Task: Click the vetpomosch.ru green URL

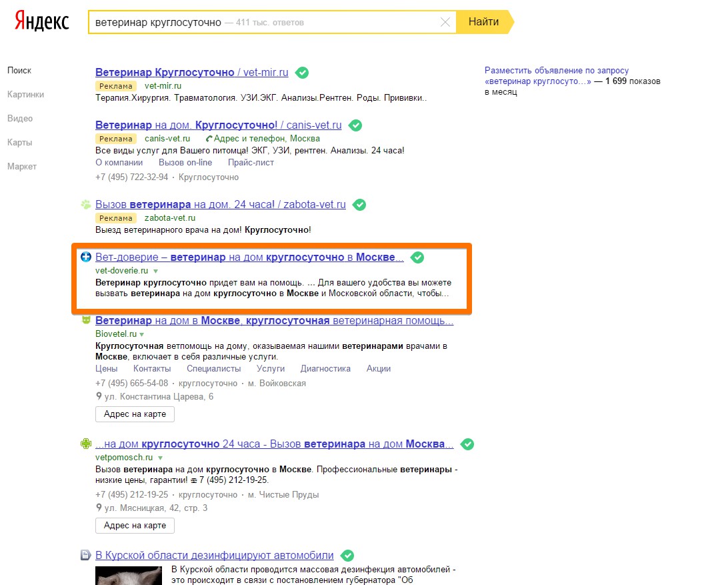Action: (124, 457)
